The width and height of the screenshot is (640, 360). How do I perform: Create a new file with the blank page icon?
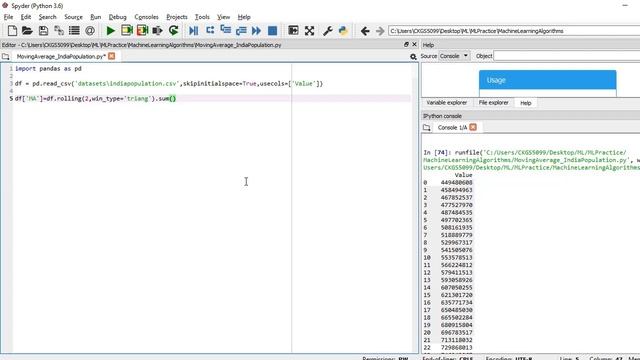pyautogui.click(x=12, y=31)
